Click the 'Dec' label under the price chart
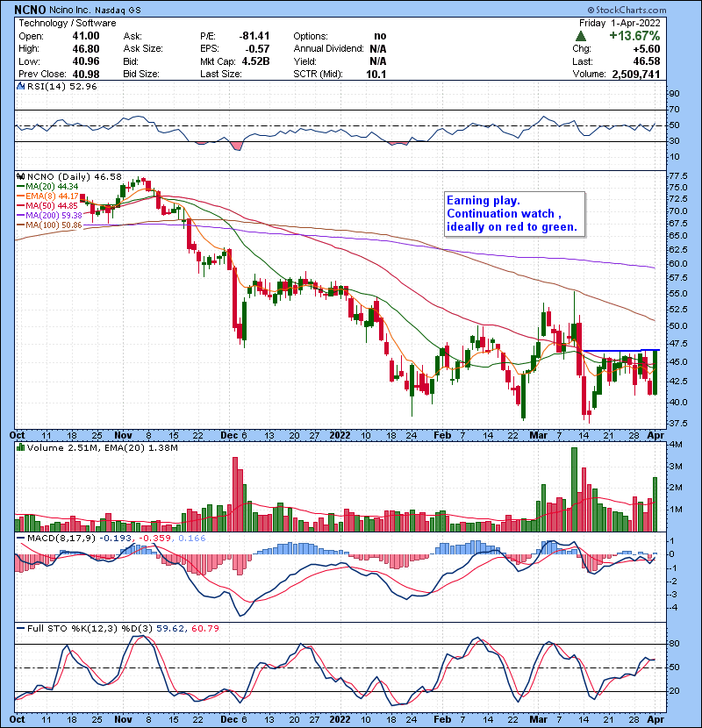 point(230,436)
